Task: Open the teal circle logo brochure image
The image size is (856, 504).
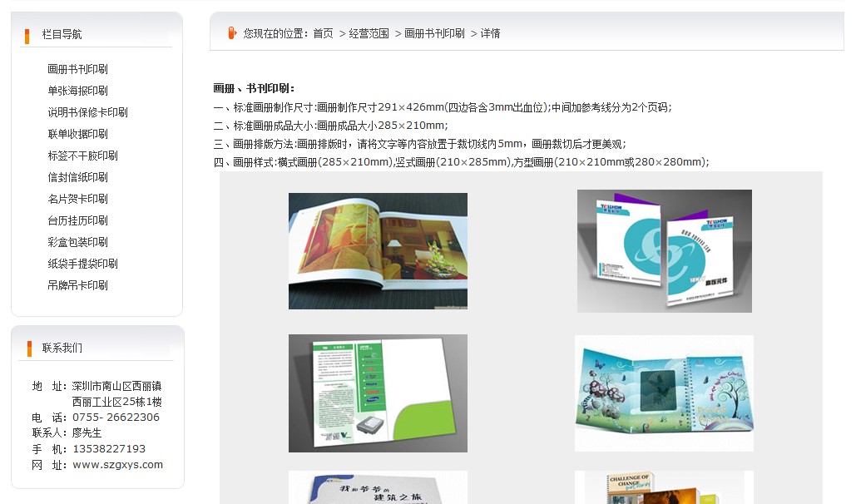Action: [x=665, y=251]
